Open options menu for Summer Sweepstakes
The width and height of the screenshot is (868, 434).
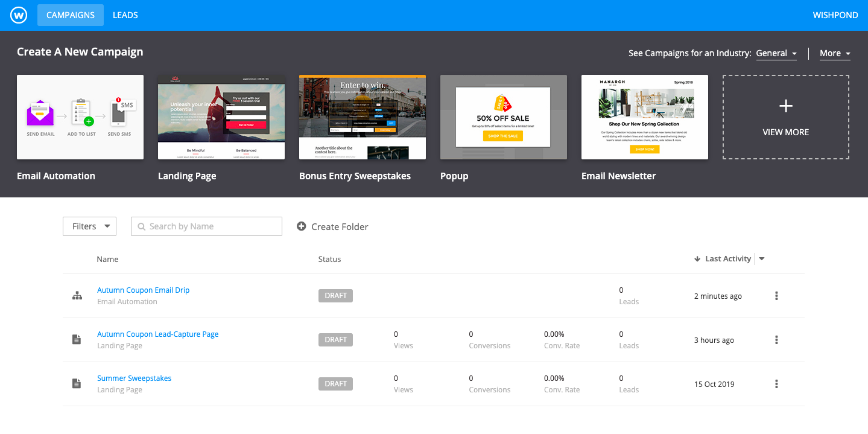coord(776,384)
